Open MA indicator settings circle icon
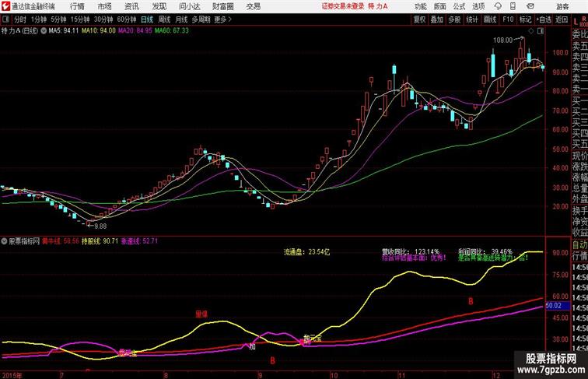 point(44,31)
